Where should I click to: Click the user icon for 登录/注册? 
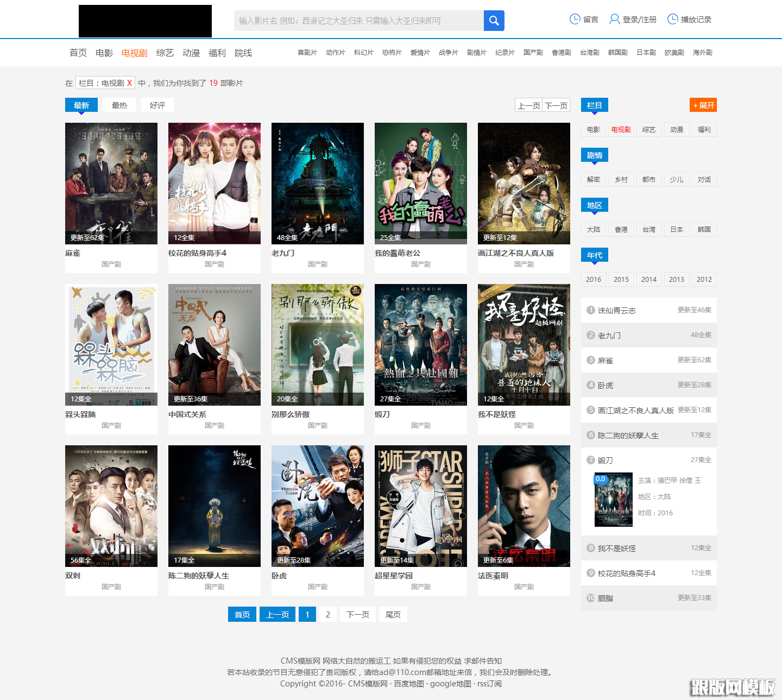coord(614,19)
